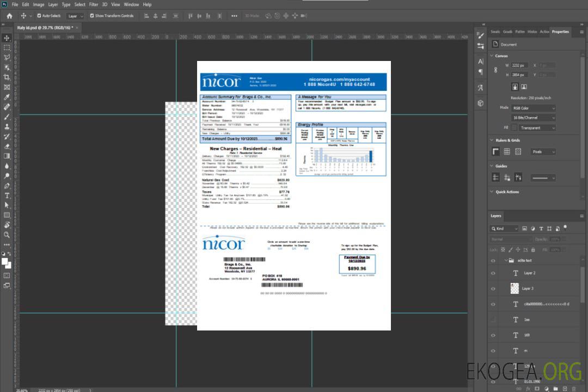The image size is (588, 392).
Task: Open the 16 Bits/Channel dropdown
Action: pos(534,118)
